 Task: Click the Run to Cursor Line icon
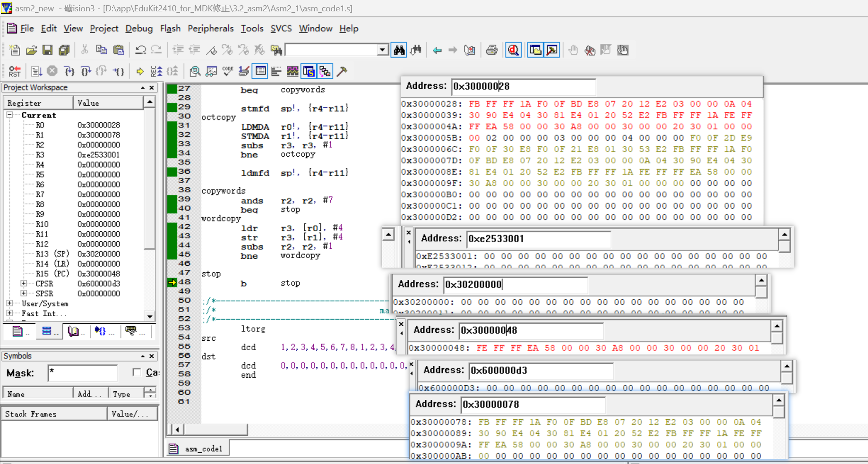click(x=119, y=71)
